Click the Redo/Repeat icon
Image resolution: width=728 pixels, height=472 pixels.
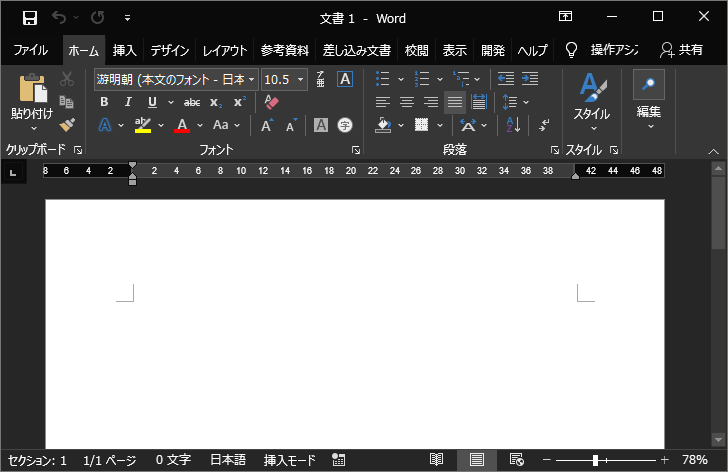pos(98,18)
